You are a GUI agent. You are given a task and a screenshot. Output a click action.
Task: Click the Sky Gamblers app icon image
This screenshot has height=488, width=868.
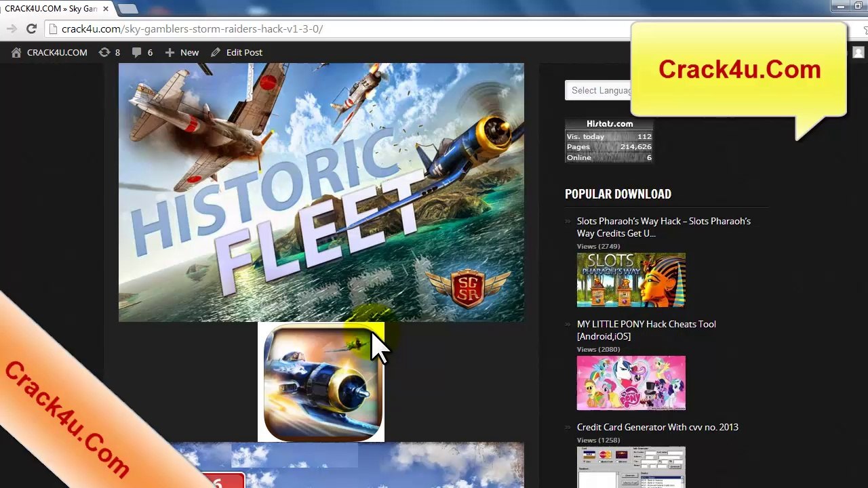click(x=321, y=382)
